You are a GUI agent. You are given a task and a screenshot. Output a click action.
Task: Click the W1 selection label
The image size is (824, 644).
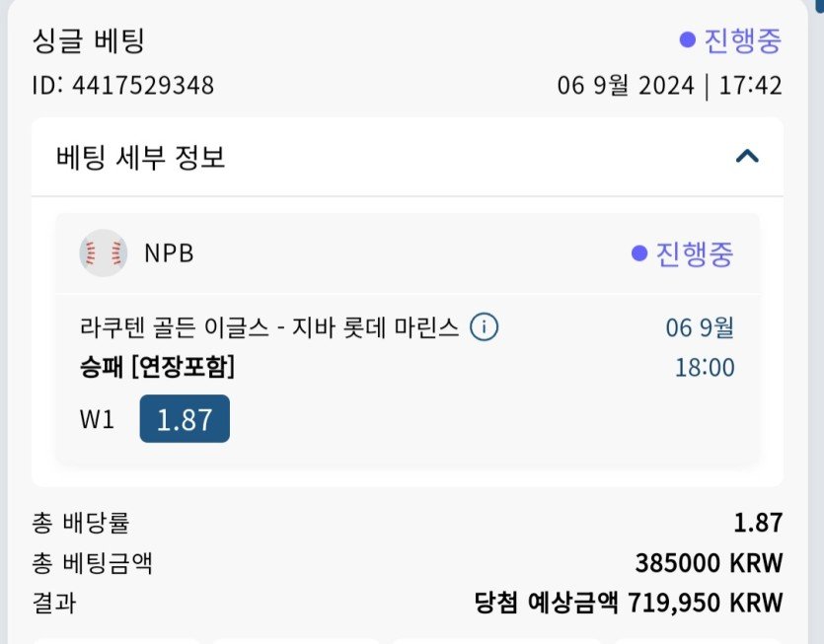pos(97,419)
